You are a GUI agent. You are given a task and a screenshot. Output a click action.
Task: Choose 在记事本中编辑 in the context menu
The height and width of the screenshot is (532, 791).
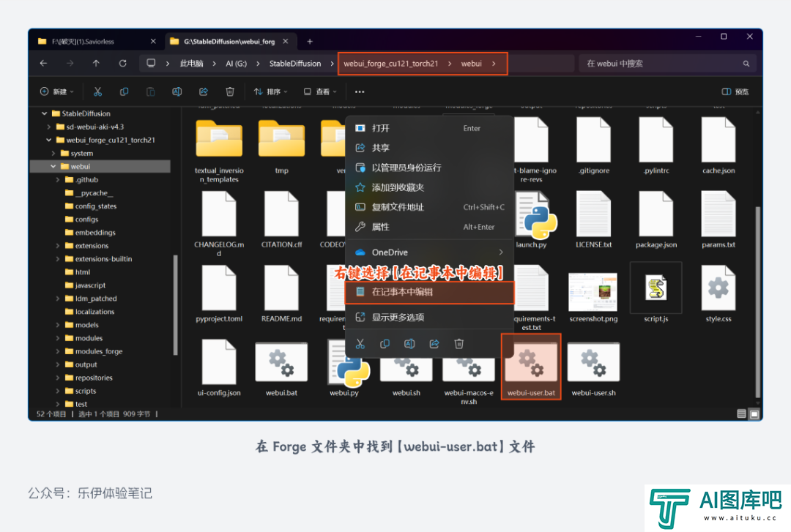point(430,293)
